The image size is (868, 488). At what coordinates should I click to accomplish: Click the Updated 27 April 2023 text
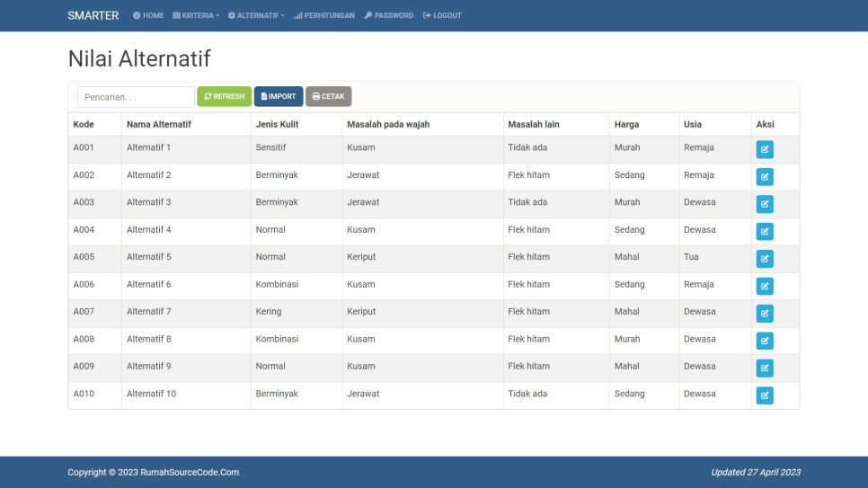pos(756,472)
